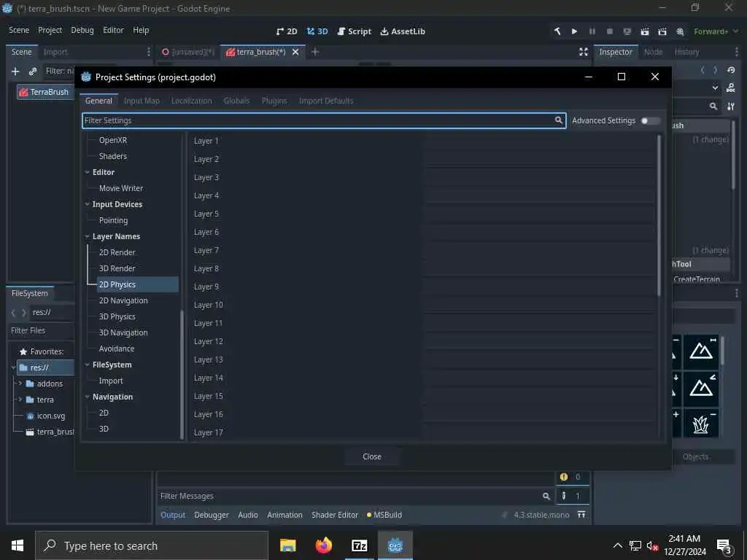Open the History dock tab
Image resolution: width=747 pixels, height=560 pixels.
[686, 52]
